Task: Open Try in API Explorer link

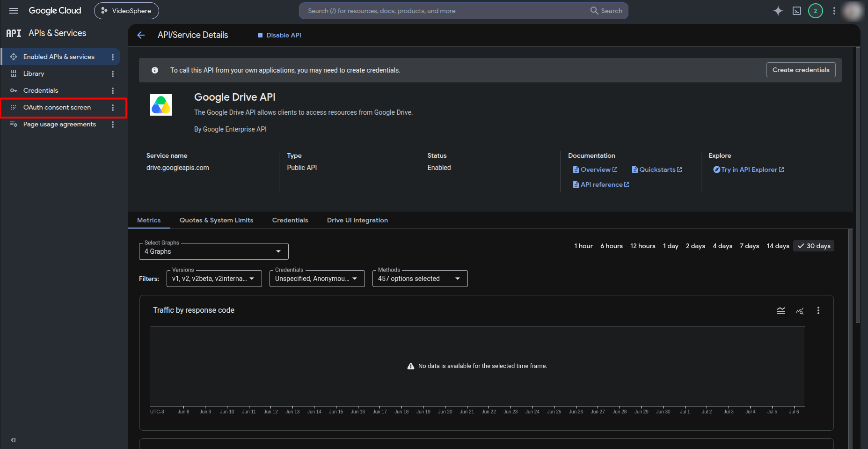Action: tap(749, 169)
